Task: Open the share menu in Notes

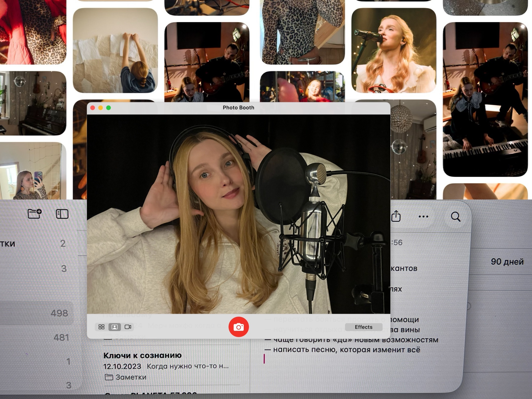Action: pyautogui.click(x=396, y=216)
